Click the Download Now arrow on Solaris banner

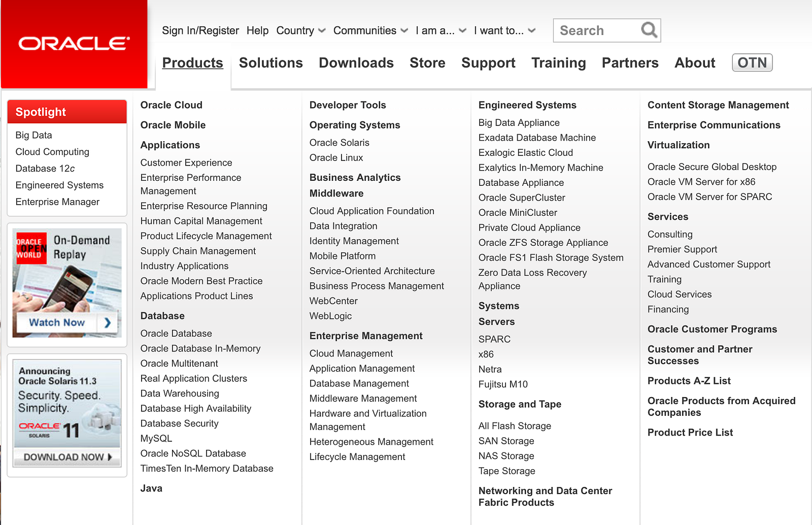tap(110, 457)
